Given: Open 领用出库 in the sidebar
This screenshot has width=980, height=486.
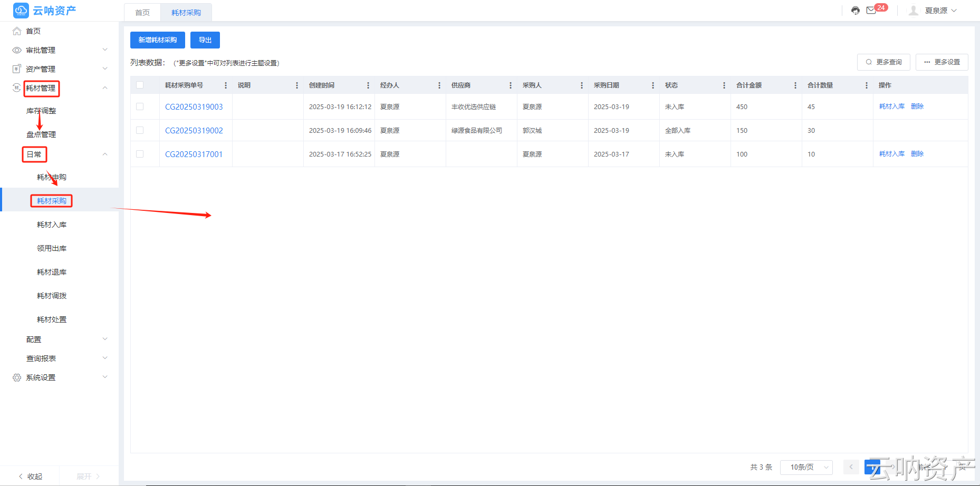Looking at the screenshot, I should point(52,248).
